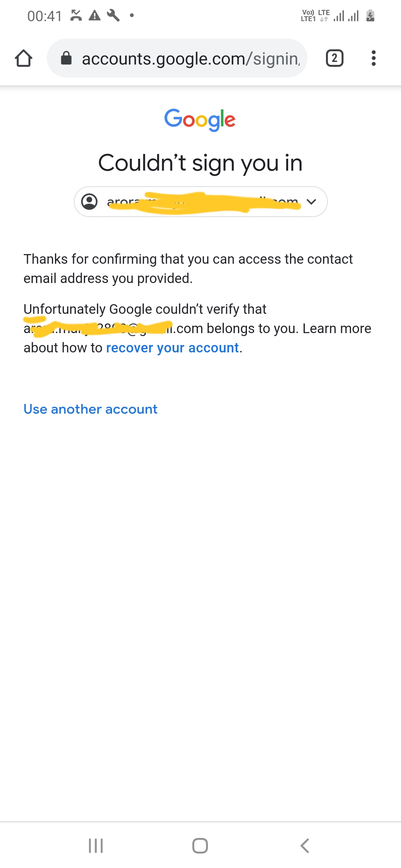Tap the missed call status icon
The width and height of the screenshot is (401, 868).
click(x=76, y=16)
